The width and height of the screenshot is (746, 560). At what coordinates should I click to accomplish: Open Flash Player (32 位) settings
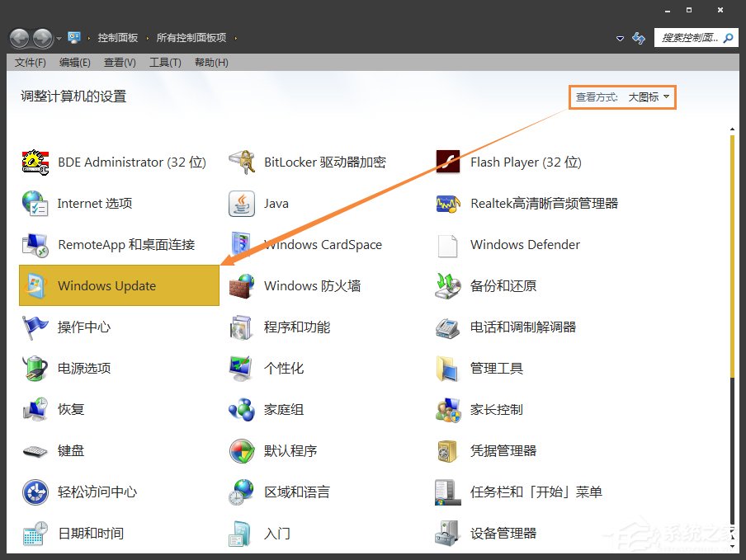coord(526,162)
